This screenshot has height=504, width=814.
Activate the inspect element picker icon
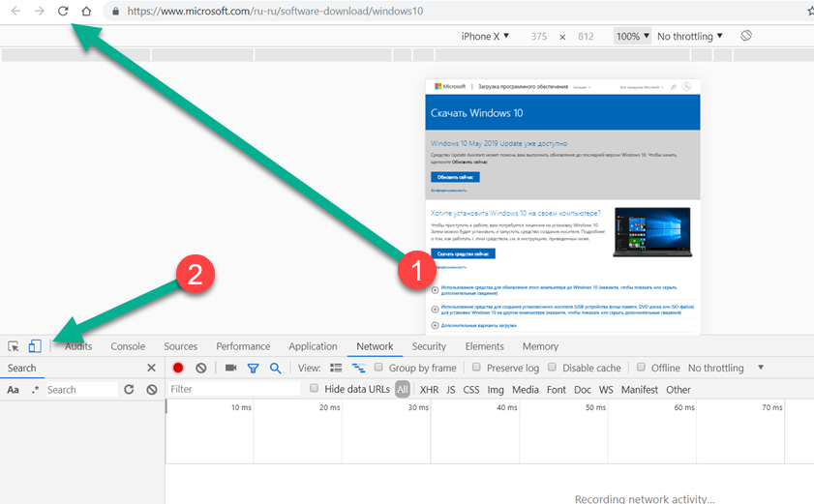(13, 346)
